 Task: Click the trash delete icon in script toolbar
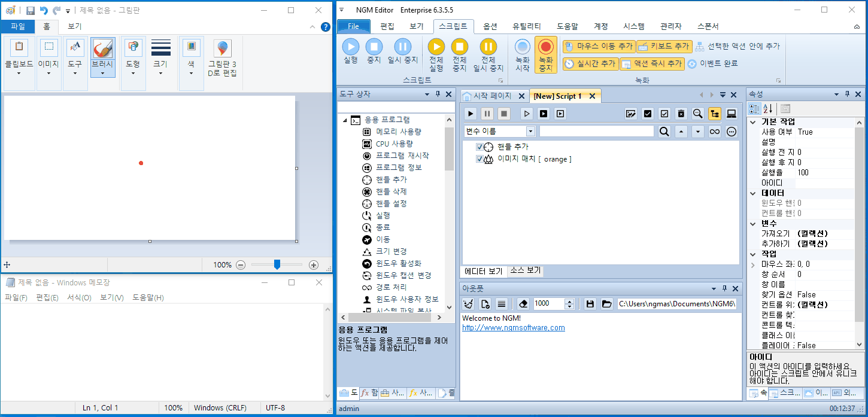681,113
